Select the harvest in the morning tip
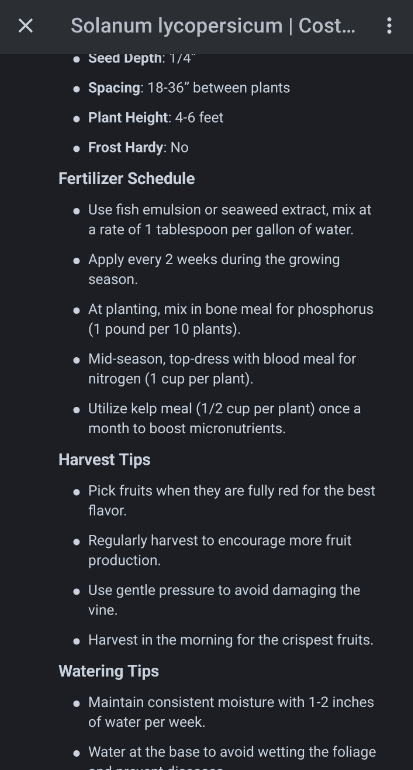The width and height of the screenshot is (413, 770). (231, 640)
